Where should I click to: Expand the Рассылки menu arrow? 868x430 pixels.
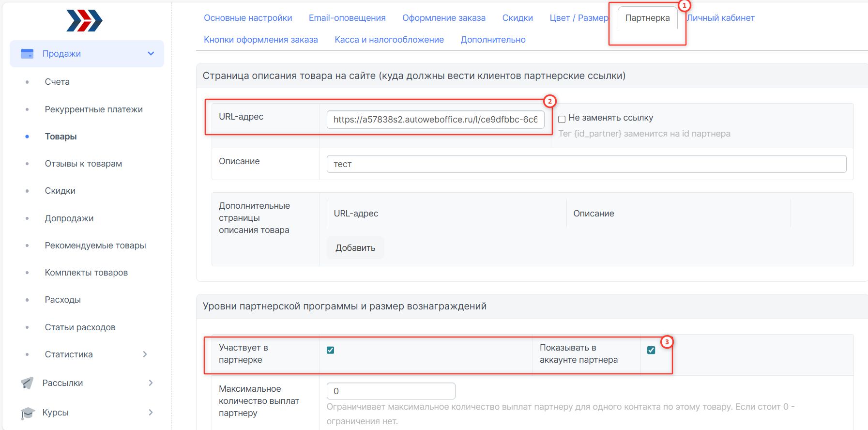coord(151,383)
